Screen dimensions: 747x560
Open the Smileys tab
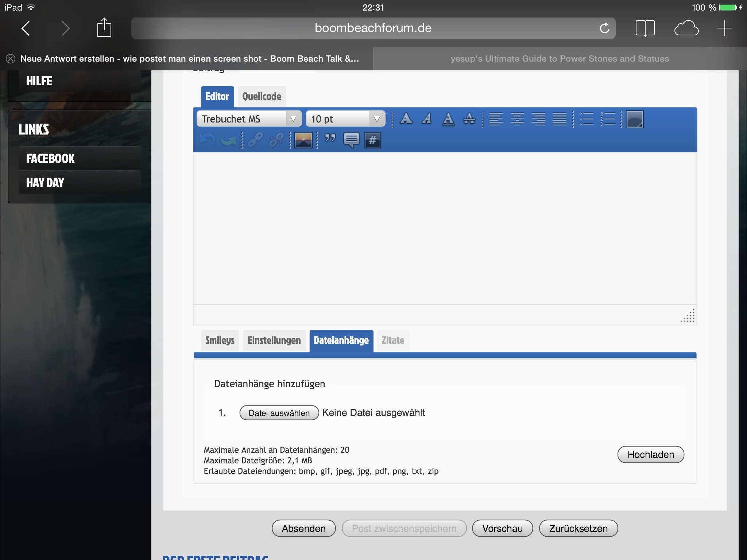(220, 341)
